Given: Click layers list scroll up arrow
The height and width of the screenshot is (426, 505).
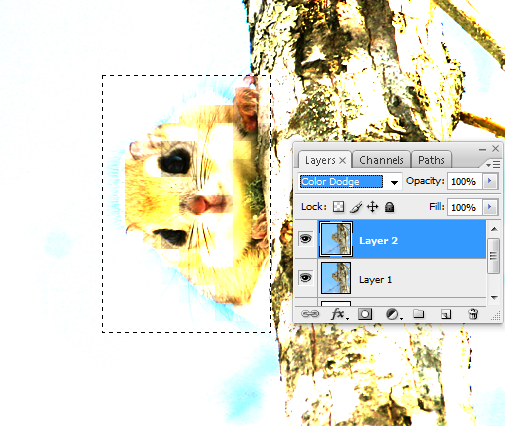Looking at the screenshot, I should coord(494,229).
